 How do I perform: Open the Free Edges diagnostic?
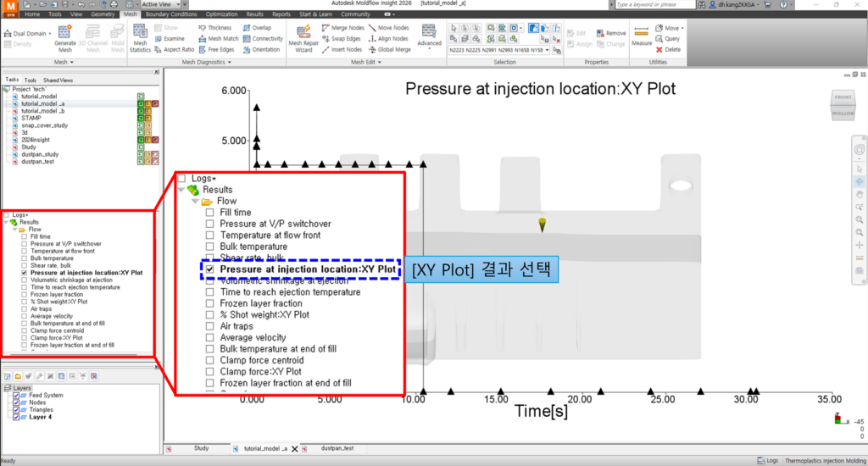coord(219,50)
